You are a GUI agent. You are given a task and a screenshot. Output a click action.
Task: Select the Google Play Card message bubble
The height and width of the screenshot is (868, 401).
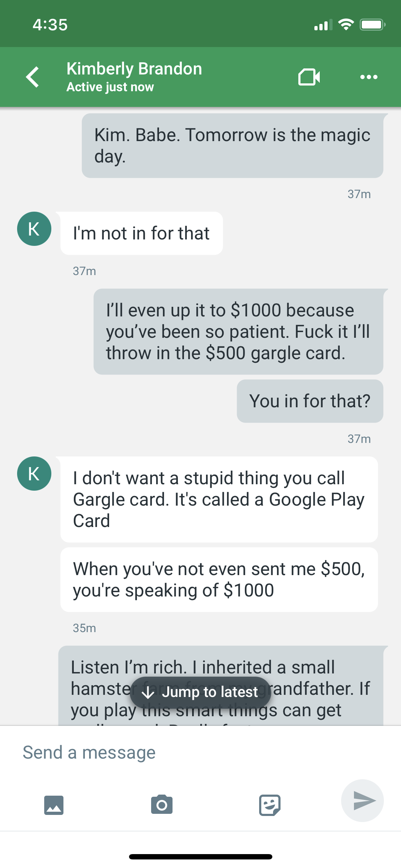(219, 500)
